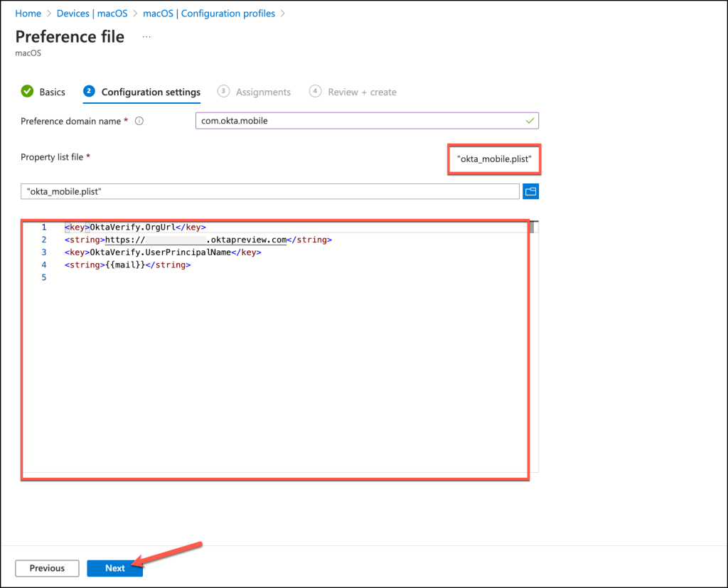Click the OktaVerify.UserPrincipalName key line

click(163, 252)
